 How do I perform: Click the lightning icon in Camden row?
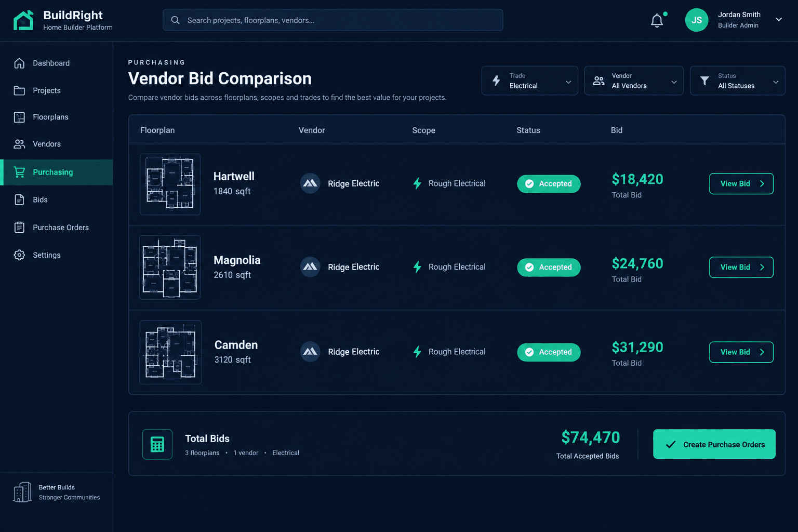click(x=417, y=352)
